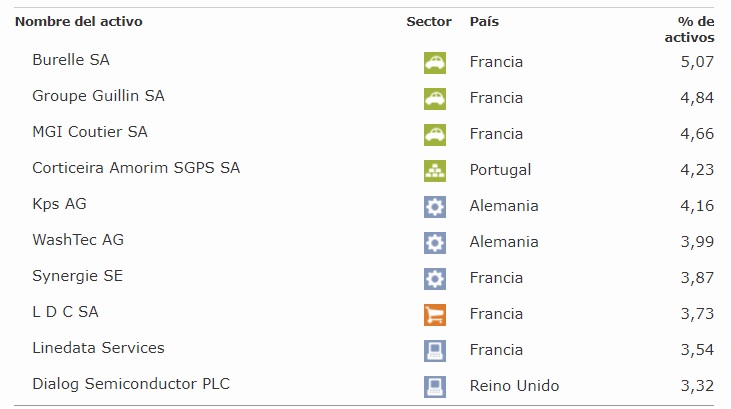Click Reino Unido country cell

(x=514, y=386)
